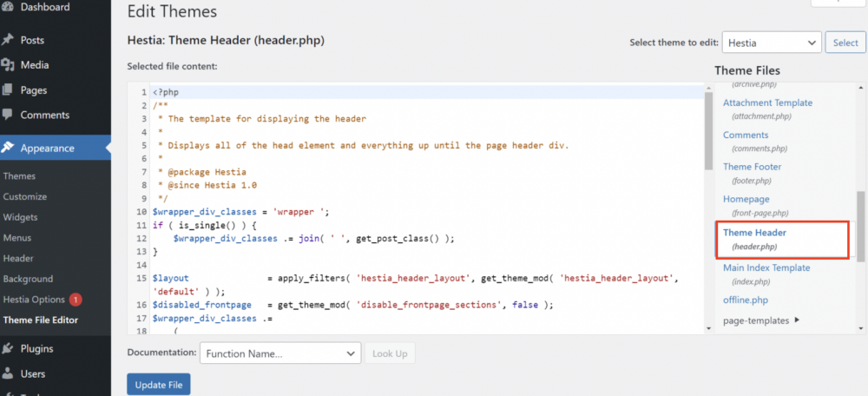Click the Appearance paintbrush icon

pyautogui.click(x=8, y=148)
